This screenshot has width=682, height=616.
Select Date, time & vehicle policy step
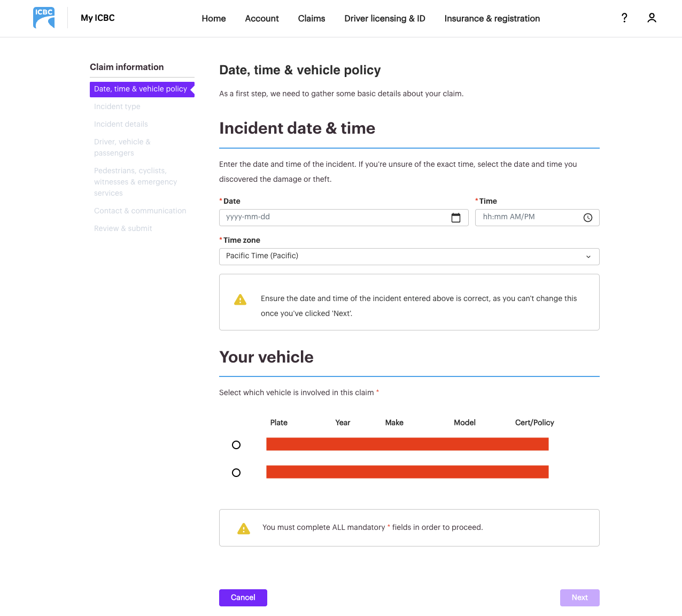pos(141,89)
